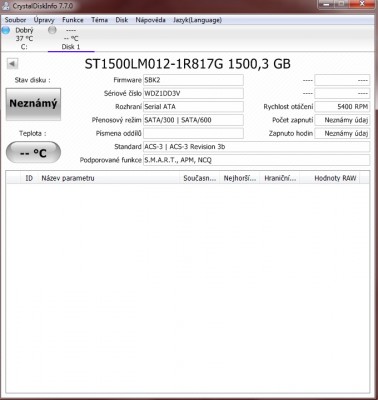
Task: Open the Téma menu
Action: point(99,20)
